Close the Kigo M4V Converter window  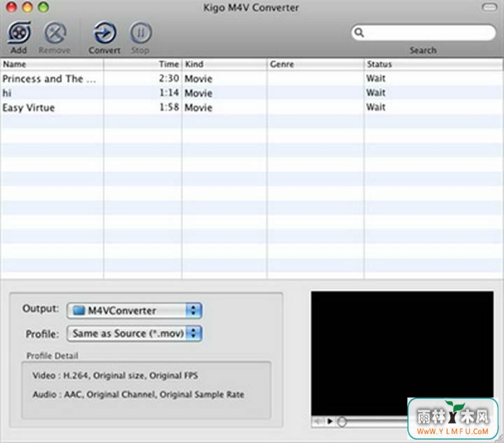tap(12, 7)
